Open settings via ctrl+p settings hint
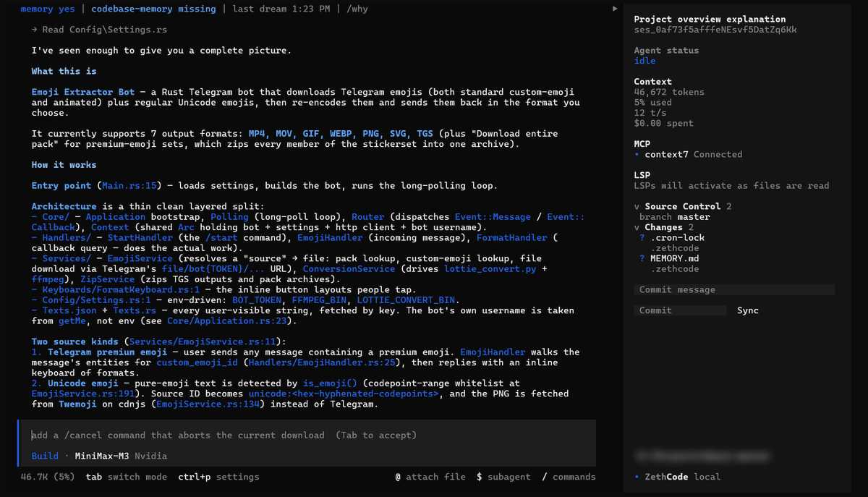Image resolution: width=868 pixels, height=497 pixels. [x=218, y=477]
